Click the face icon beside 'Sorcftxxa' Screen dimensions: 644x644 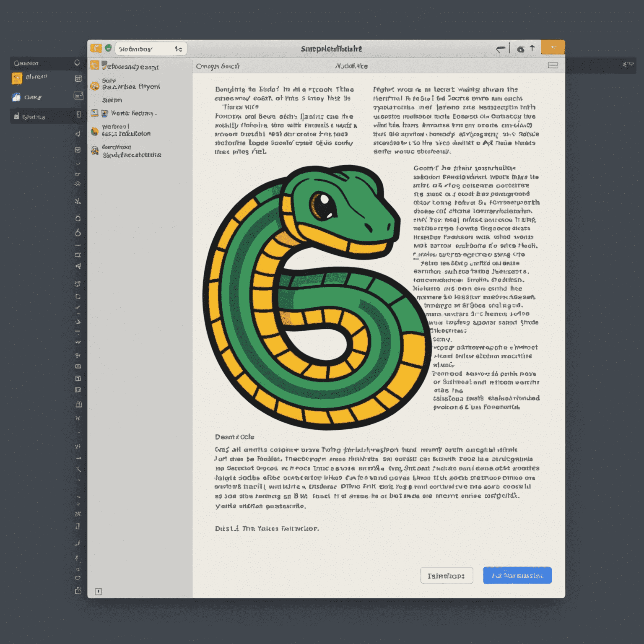pos(95,150)
